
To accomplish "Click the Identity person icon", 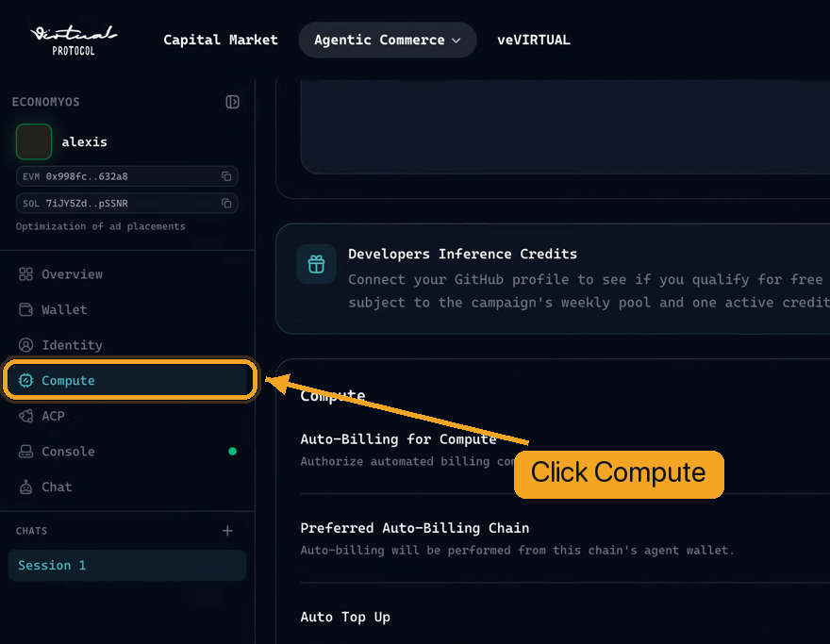I will click(x=26, y=345).
